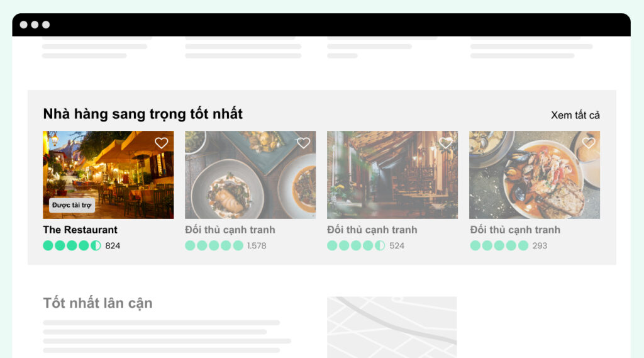View the seafood stew photo with 293 reviews

pyautogui.click(x=535, y=175)
